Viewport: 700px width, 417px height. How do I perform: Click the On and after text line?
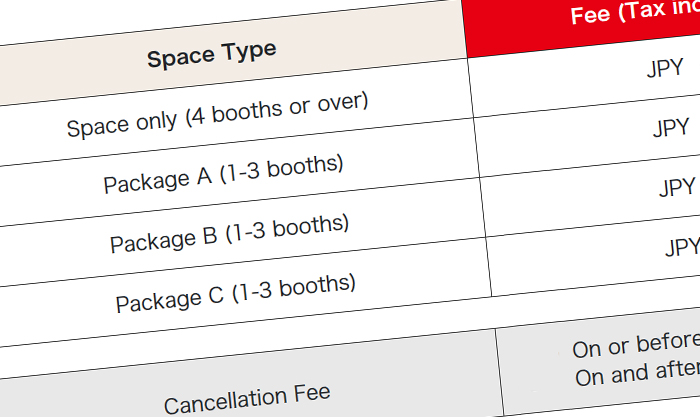pos(637,373)
